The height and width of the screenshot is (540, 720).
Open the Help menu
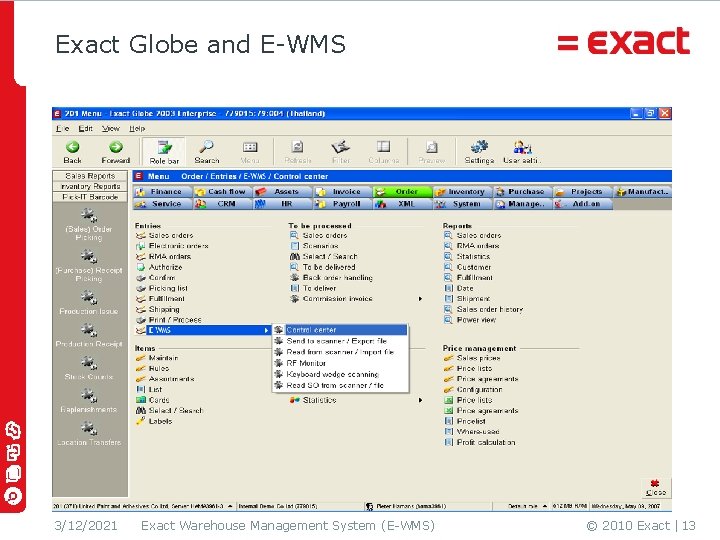(137, 129)
